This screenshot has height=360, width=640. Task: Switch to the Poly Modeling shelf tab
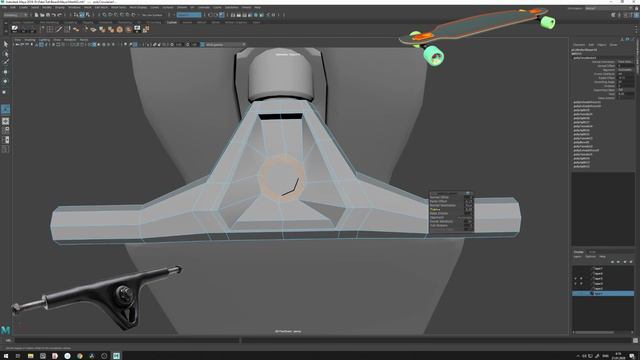tap(49, 22)
